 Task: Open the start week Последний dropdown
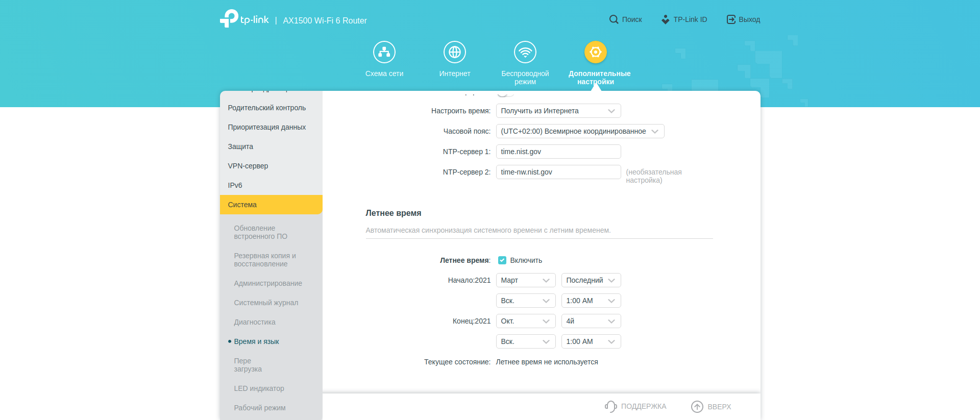click(x=591, y=280)
